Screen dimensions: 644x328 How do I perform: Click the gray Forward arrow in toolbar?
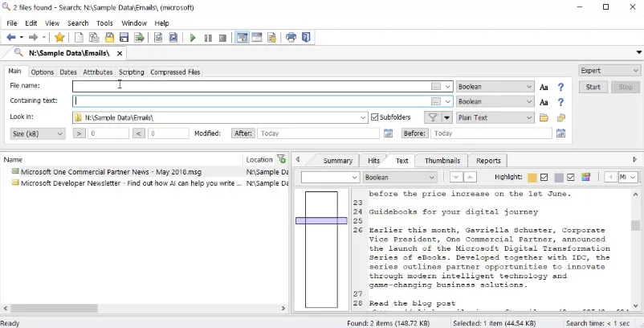coord(33,38)
